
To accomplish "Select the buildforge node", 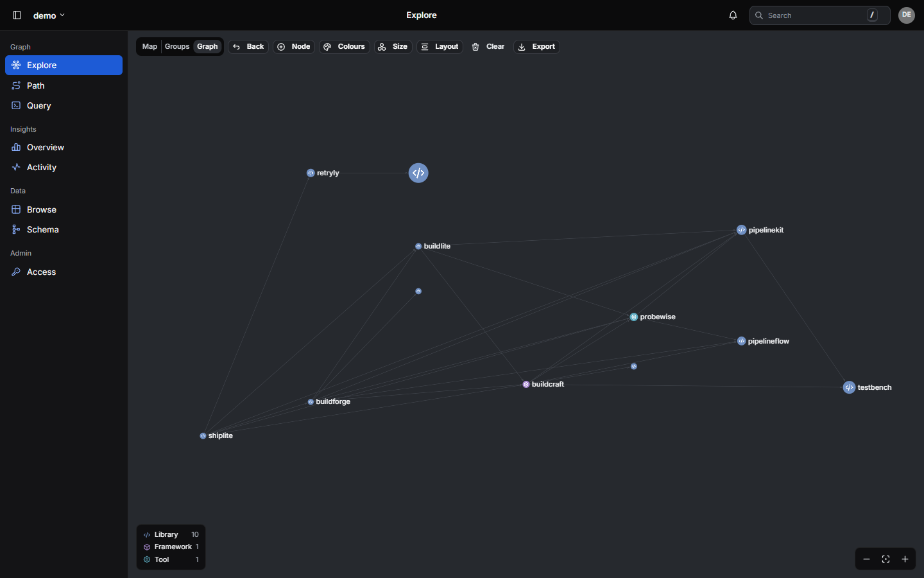I will click(311, 401).
